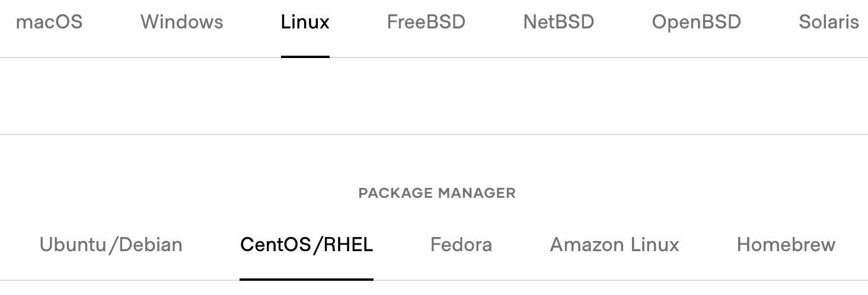The image size is (868, 295).
Task: View the macOS download options
Action: coord(49,23)
